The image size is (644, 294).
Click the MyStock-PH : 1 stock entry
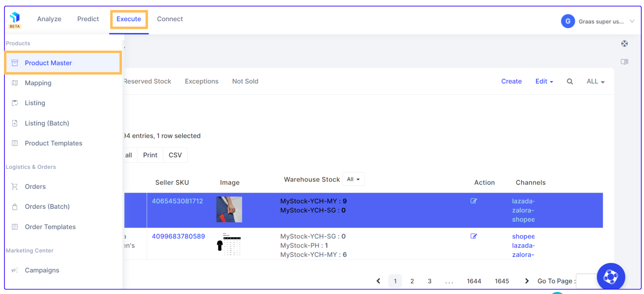click(304, 245)
